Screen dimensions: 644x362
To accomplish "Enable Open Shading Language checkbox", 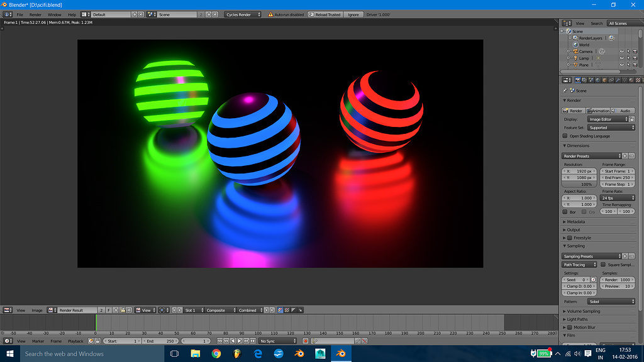I will (x=565, y=136).
